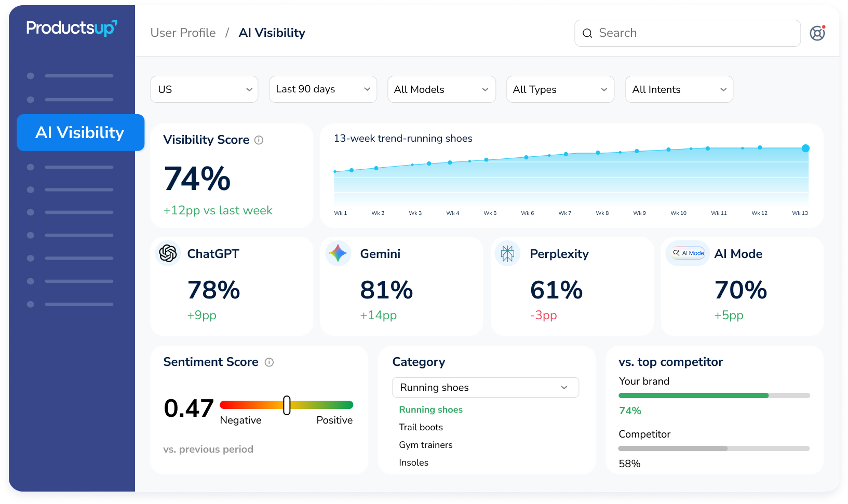
Task: Open the help support icon in header
Action: tap(817, 33)
